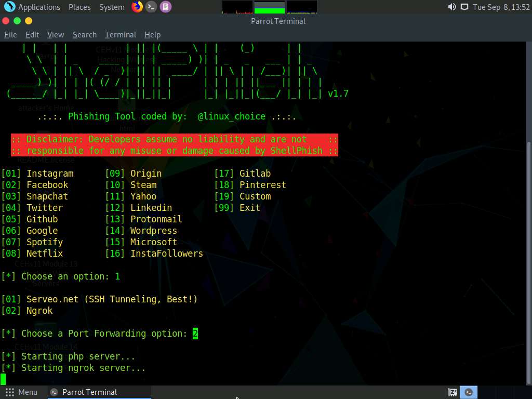Select Parrot Terminal taskbar button
Image resolution: width=532 pixels, height=399 pixels.
pos(99,392)
